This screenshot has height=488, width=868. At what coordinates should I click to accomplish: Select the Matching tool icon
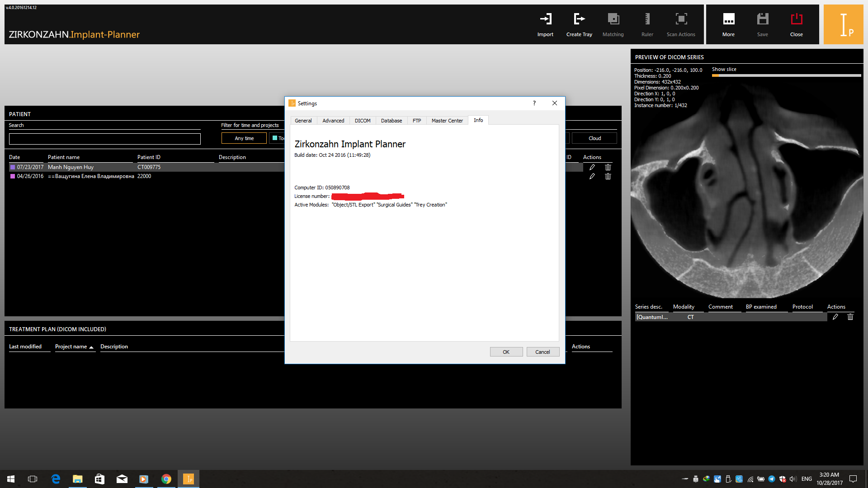(613, 24)
